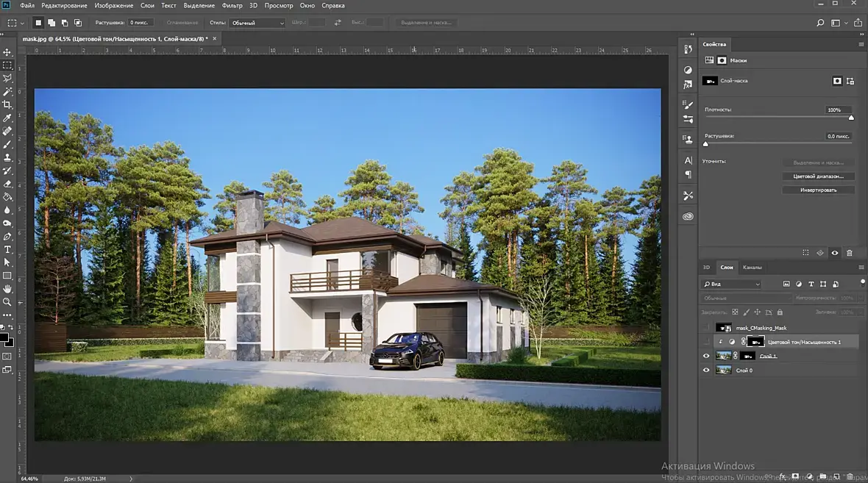
Task: Click the search icon in options bar
Action: tap(820, 23)
